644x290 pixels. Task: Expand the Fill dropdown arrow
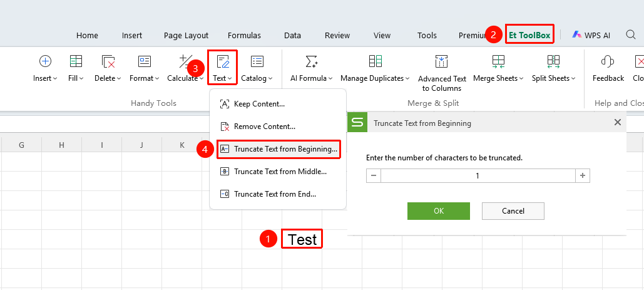(x=81, y=78)
